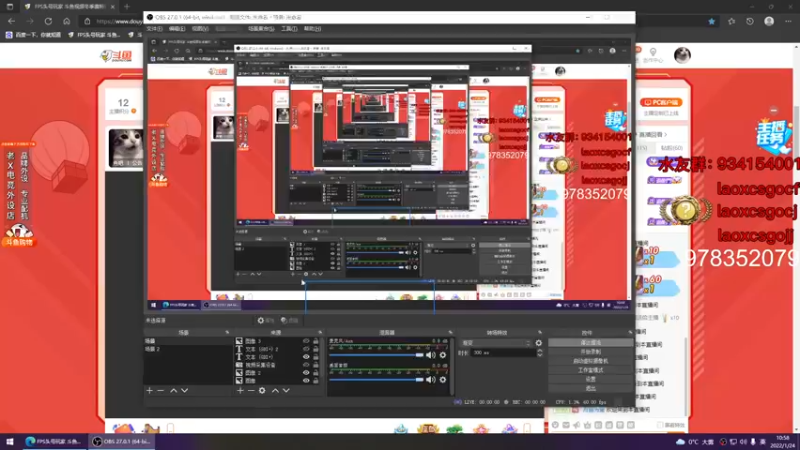Open a new browser tab with plus
Image resolution: width=800 pixels, height=450 pixels.
(127, 7)
